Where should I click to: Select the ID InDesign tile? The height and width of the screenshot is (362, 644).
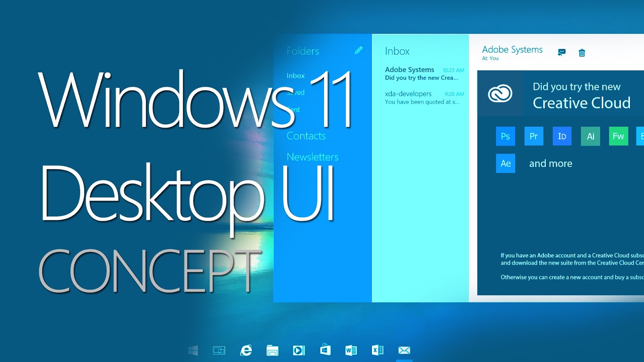click(562, 136)
